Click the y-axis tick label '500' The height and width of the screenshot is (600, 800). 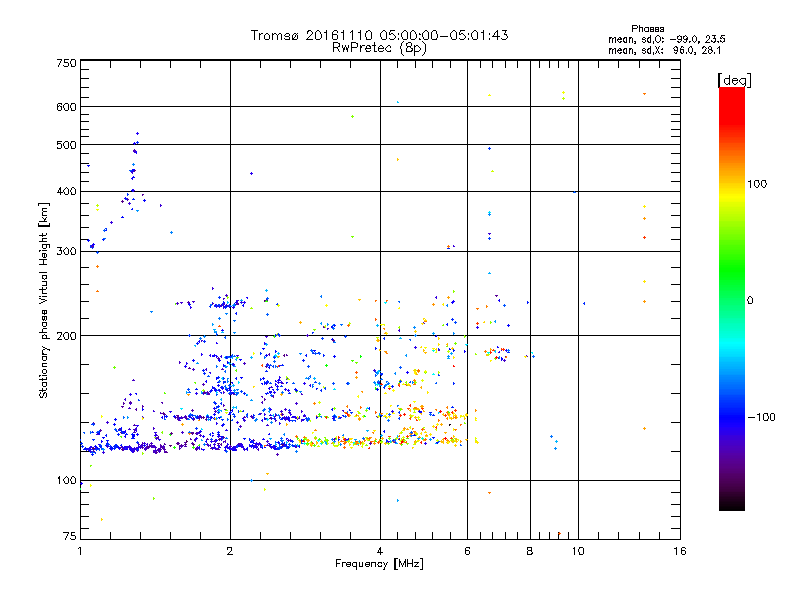pyautogui.click(x=66, y=145)
